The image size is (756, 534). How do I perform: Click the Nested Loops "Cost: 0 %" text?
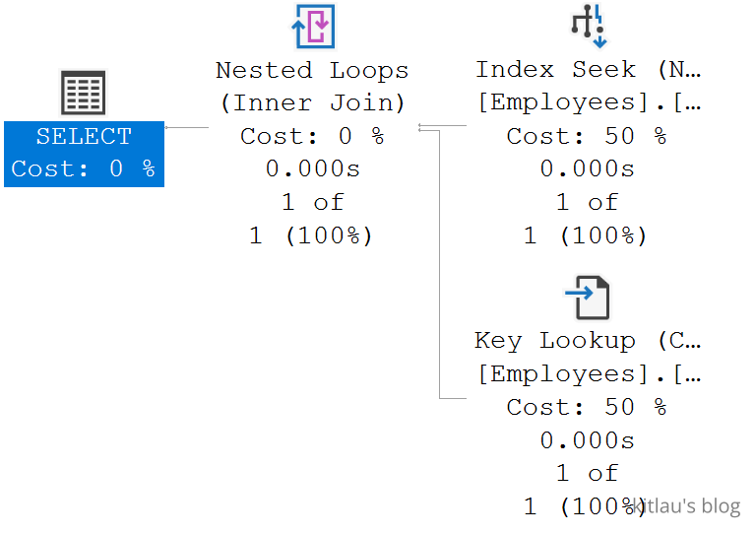[312, 136]
